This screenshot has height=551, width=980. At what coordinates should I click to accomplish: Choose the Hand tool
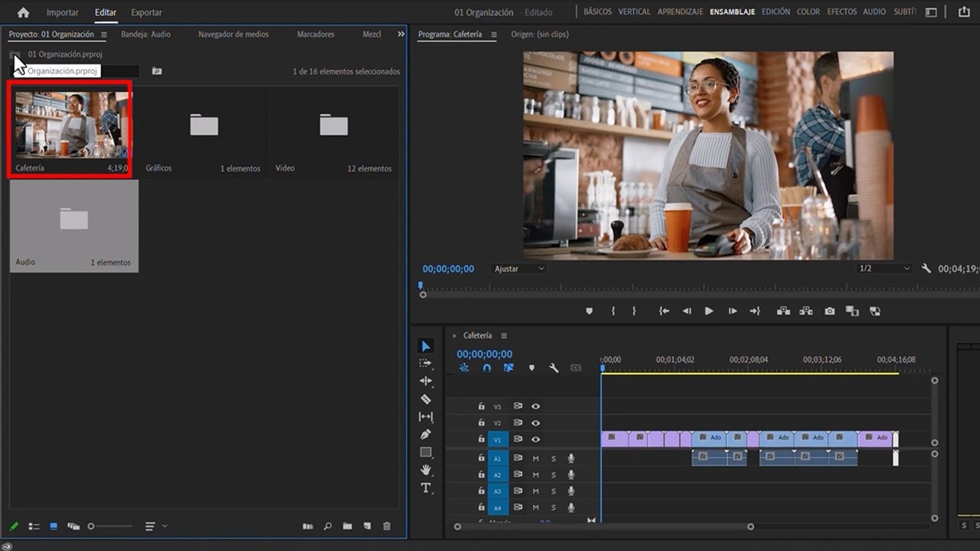coord(426,470)
